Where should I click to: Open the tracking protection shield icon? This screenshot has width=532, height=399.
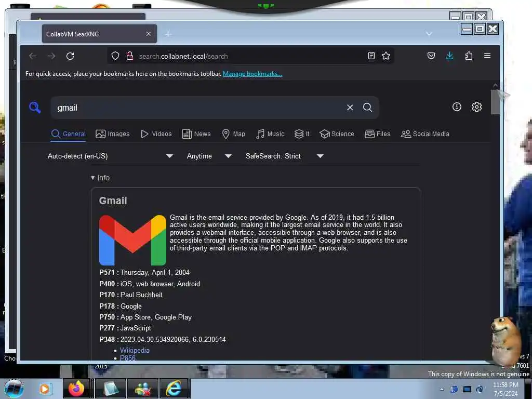pyautogui.click(x=115, y=56)
